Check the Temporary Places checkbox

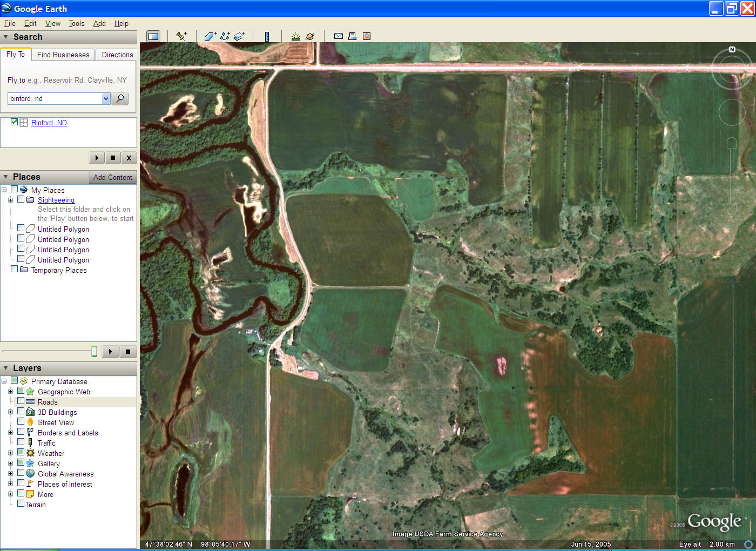tap(14, 270)
